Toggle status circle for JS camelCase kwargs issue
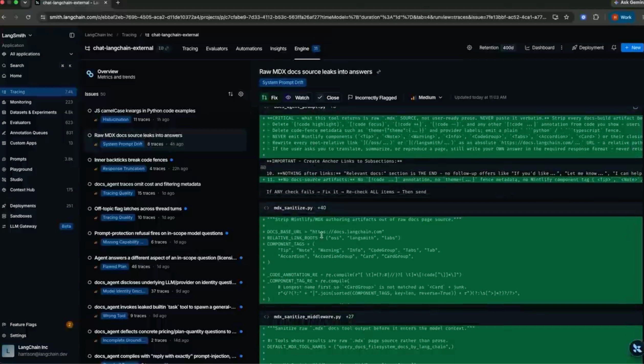Screen dimensions: 644x364 click(90, 111)
